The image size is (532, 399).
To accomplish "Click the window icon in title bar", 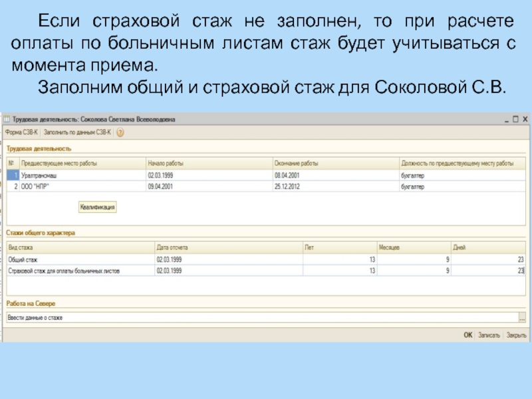I will tap(7, 120).
